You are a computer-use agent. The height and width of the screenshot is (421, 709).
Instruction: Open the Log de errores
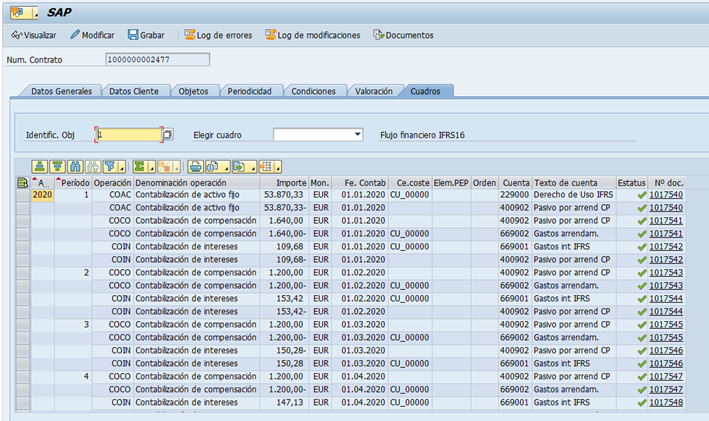tap(216, 35)
